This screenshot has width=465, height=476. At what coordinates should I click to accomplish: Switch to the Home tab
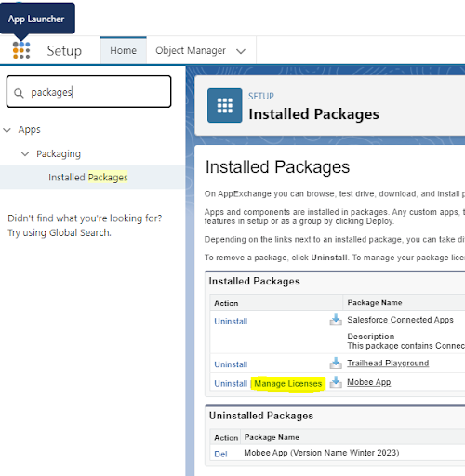[124, 50]
